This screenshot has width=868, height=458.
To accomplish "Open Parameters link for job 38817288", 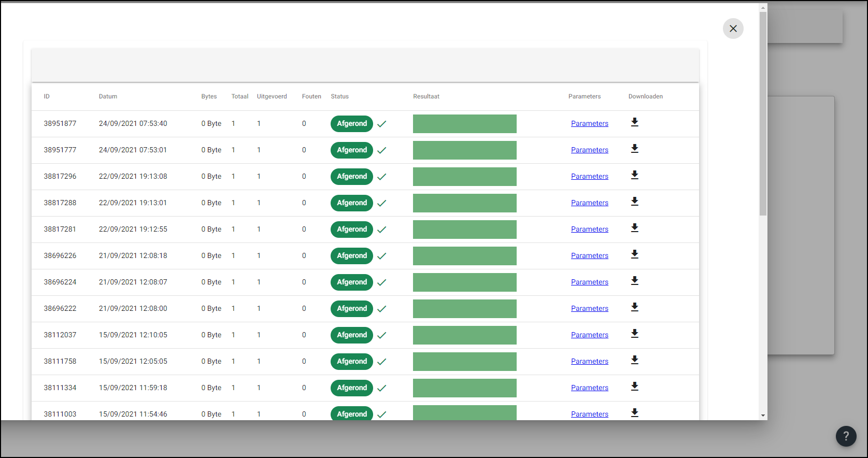I will (589, 203).
